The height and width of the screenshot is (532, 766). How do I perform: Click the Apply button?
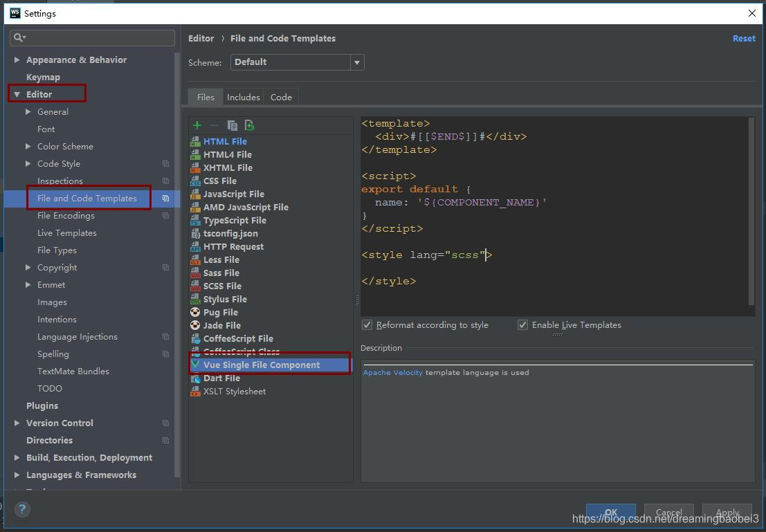click(x=727, y=513)
